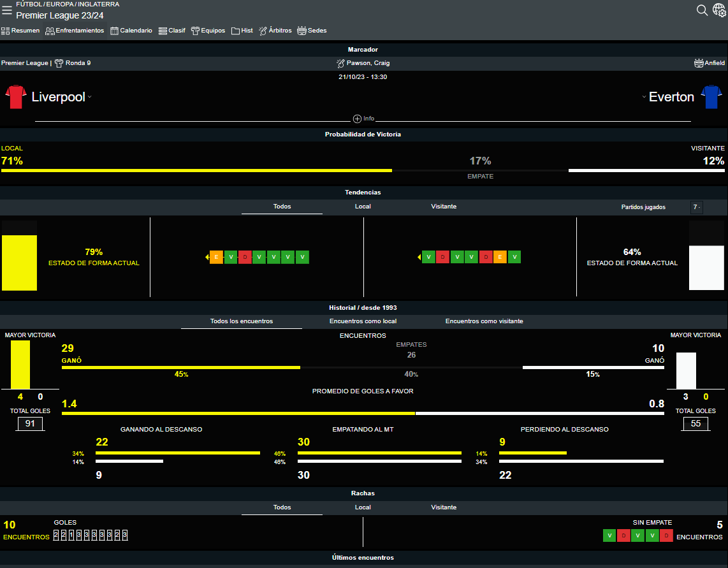Expand the Liverpool team dropdown arrow
The image size is (728, 568).
pyautogui.click(x=90, y=98)
